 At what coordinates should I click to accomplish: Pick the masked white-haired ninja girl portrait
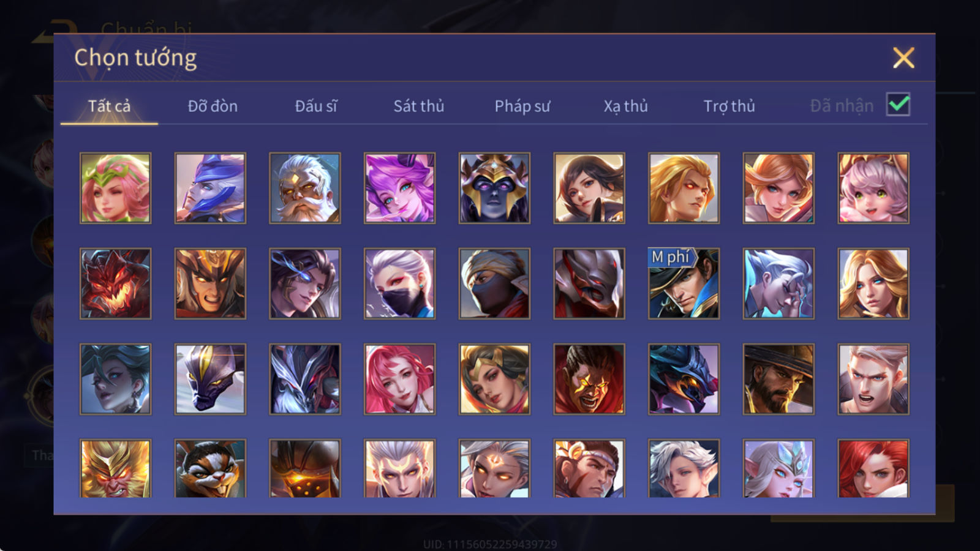(399, 283)
